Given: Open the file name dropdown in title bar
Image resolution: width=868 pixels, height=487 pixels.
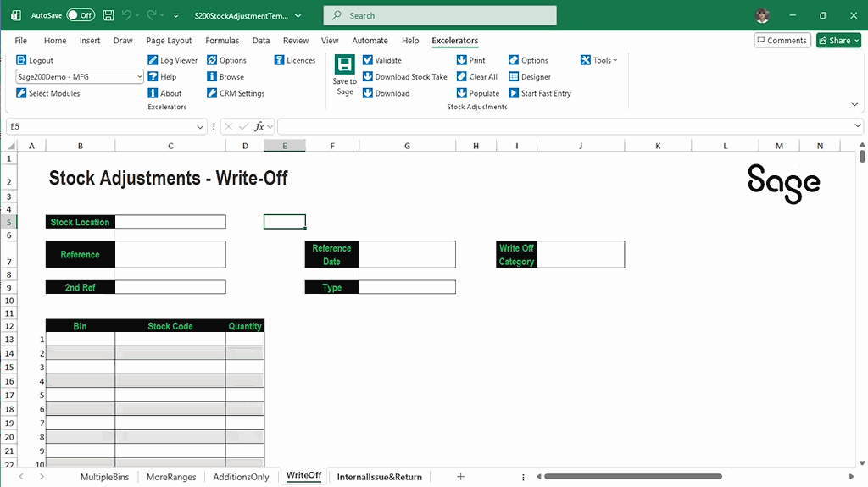Looking at the screenshot, I should pyautogui.click(x=298, y=15).
